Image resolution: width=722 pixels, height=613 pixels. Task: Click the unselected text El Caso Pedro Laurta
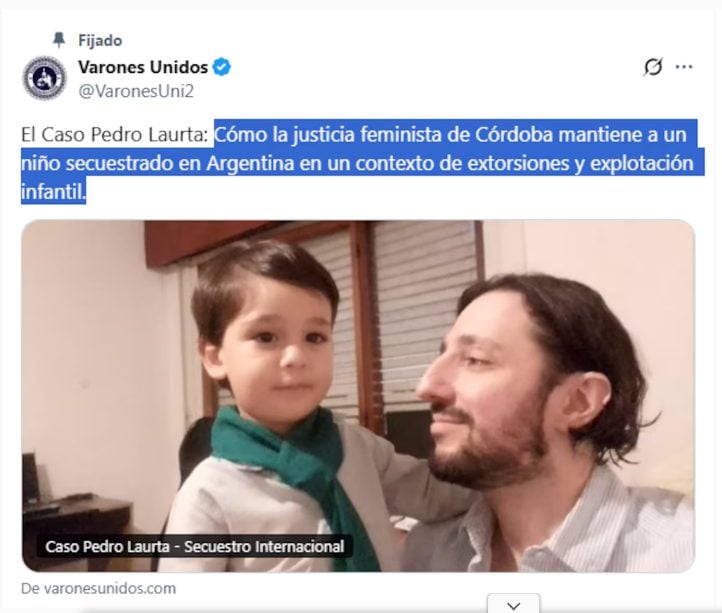click(x=115, y=135)
